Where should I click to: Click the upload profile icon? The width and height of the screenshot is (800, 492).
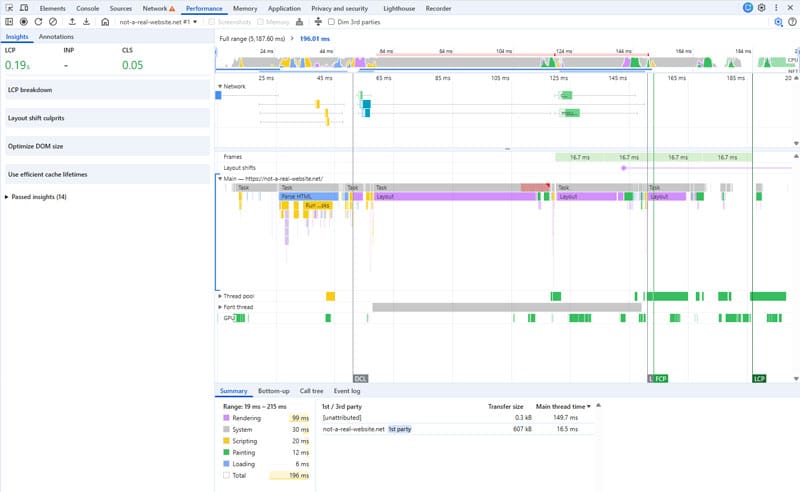click(72, 21)
